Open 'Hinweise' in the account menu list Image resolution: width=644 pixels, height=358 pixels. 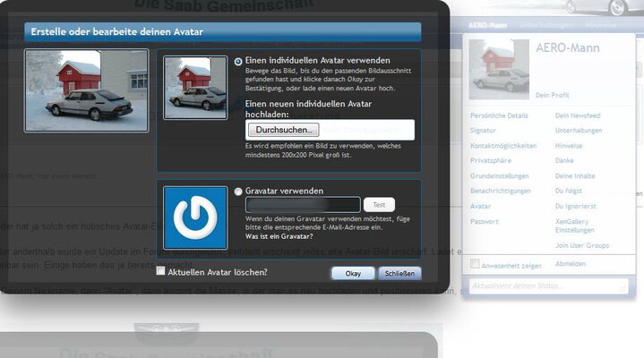pyautogui.click(x=569, y=146)
